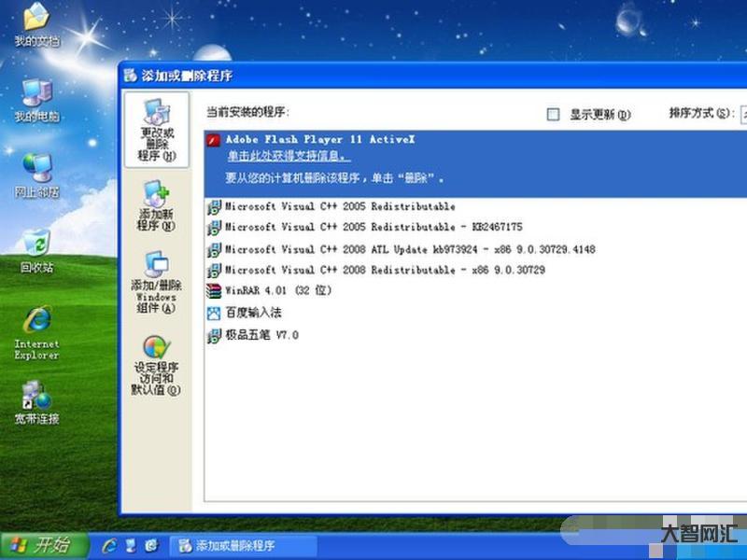Select 极品五笔 V7.0 program entry
747x560 pixels.
[261, 335]
